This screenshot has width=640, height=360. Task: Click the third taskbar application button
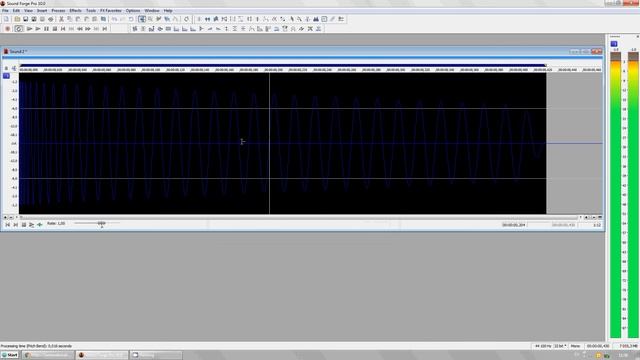point(156,355)
